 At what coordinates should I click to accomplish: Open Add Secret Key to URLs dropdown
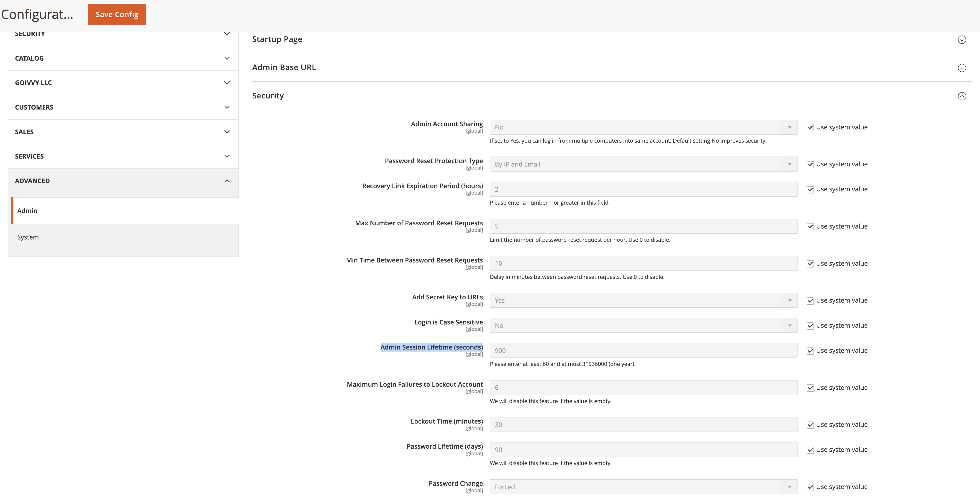[643, 301]
